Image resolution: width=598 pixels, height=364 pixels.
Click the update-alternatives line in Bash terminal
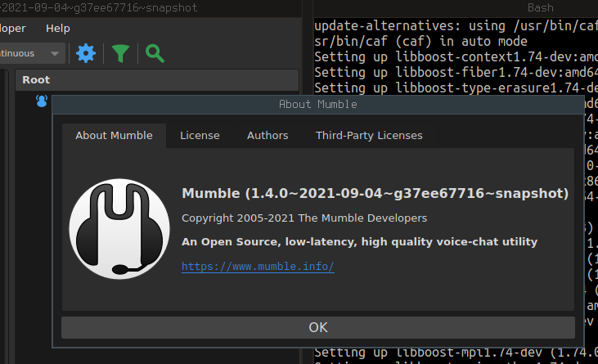point(456,26)
